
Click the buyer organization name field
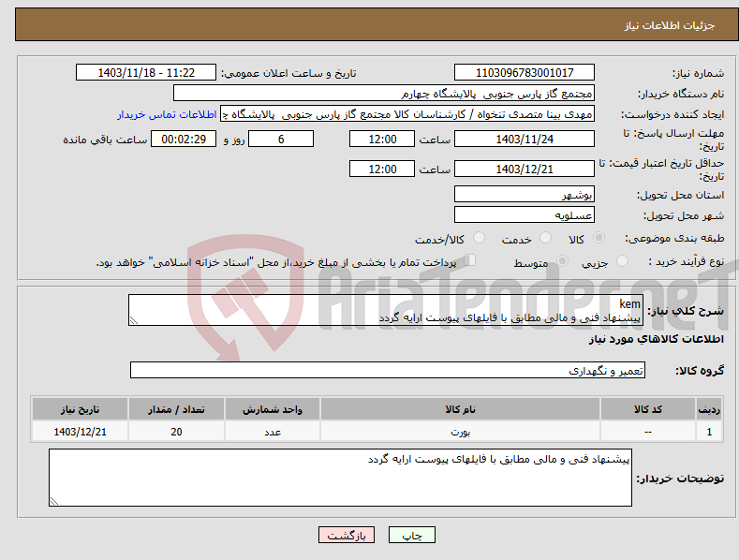384,94
